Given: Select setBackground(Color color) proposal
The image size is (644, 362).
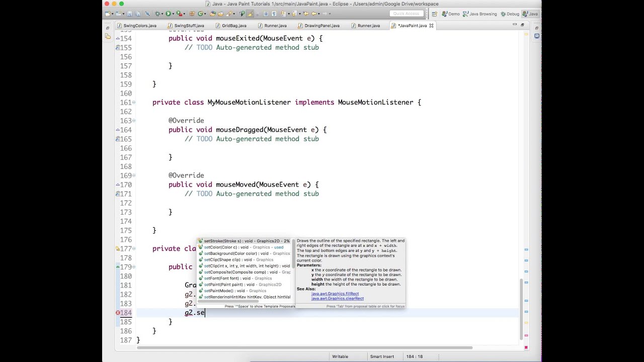Looking at the screenshot, I should (244, 253).
